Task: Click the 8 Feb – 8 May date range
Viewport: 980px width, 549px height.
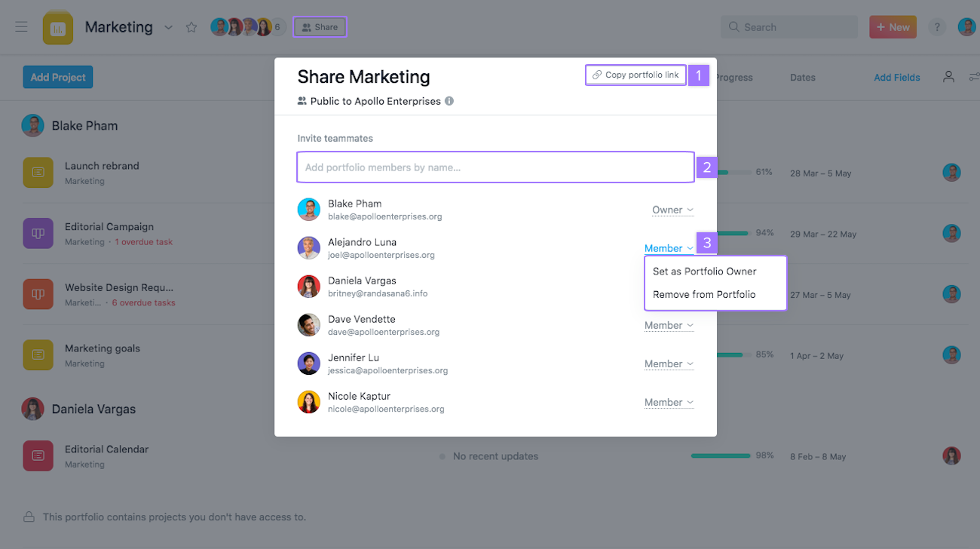Action: [818, 456]
